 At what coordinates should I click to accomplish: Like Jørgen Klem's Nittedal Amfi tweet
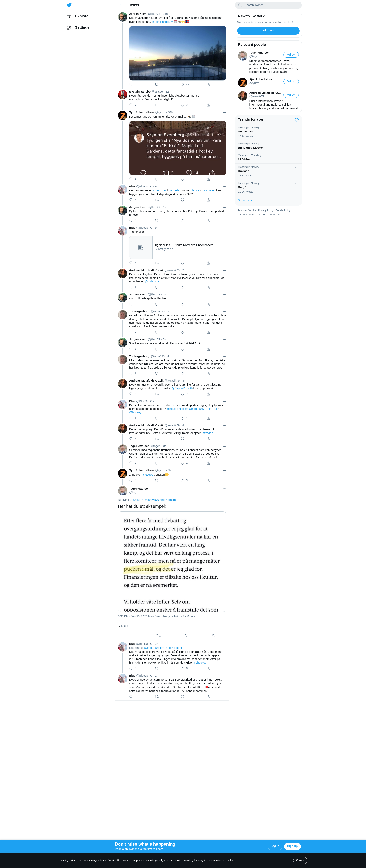182,84
